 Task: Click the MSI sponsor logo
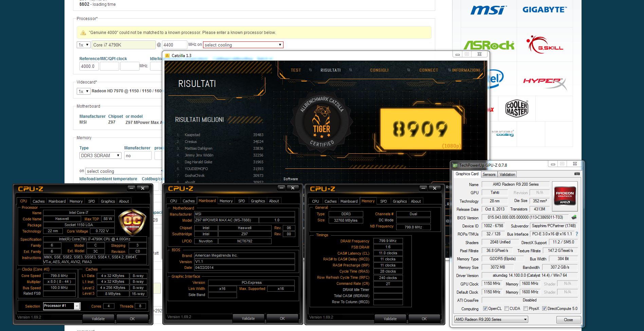point(488,11)
